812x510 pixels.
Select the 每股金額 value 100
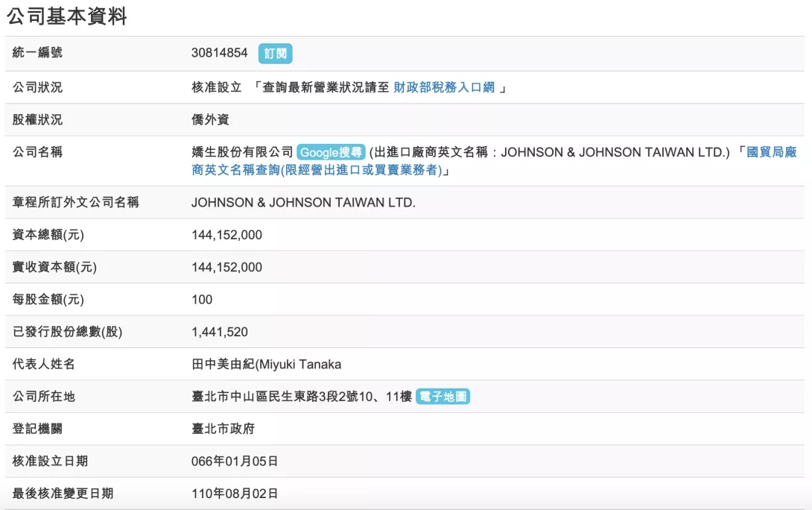202,300
